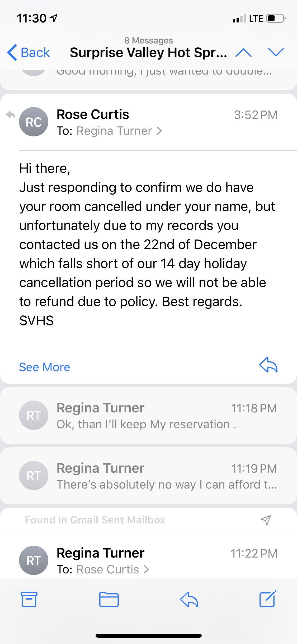The width and height of the screenshot is (297, 644).
Task: Tap See More to expand email
Action: (45, 367)
